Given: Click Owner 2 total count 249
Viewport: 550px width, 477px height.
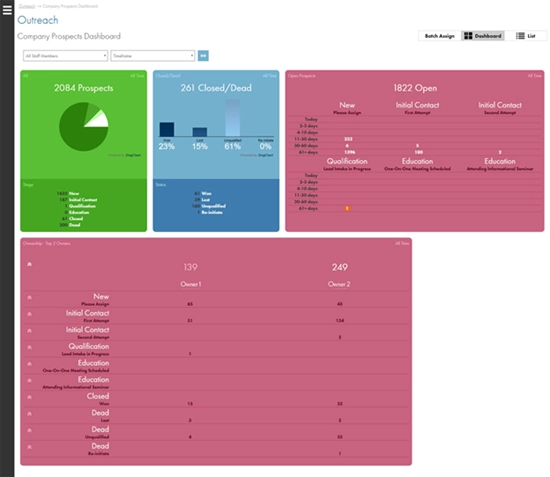Looking at the screenshot, I should (x=340, y=267).
